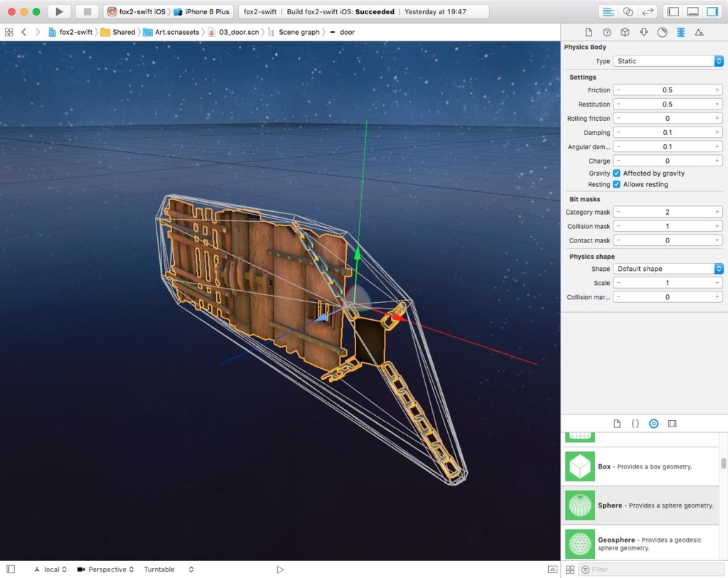Toggle the timeline editor button

[x=552, y=569]
